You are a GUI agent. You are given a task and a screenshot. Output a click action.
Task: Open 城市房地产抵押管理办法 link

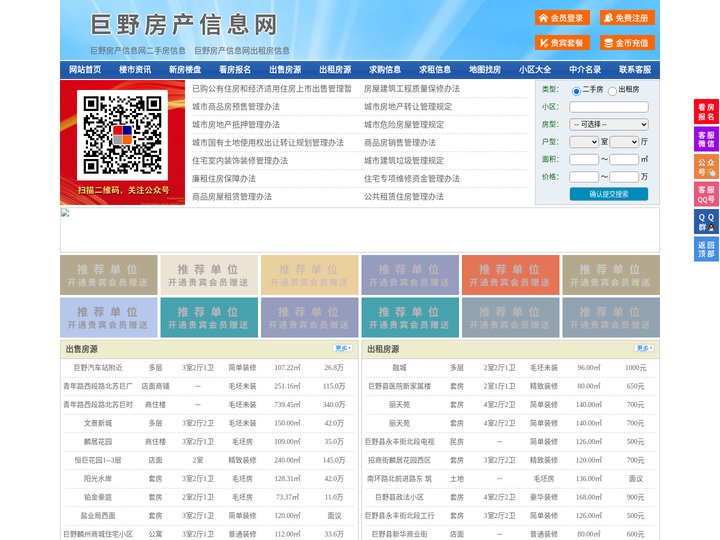coord(236,124)
